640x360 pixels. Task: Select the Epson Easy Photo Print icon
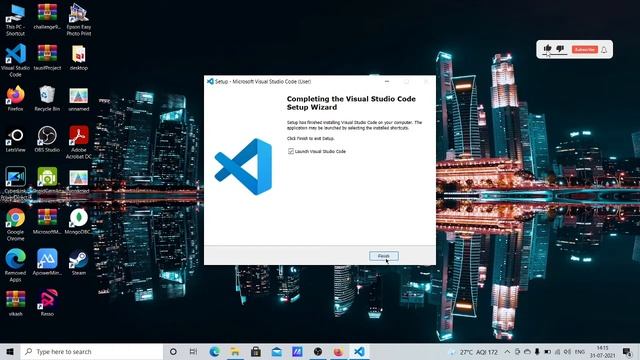pyautogui.click(x=79, y=20)
